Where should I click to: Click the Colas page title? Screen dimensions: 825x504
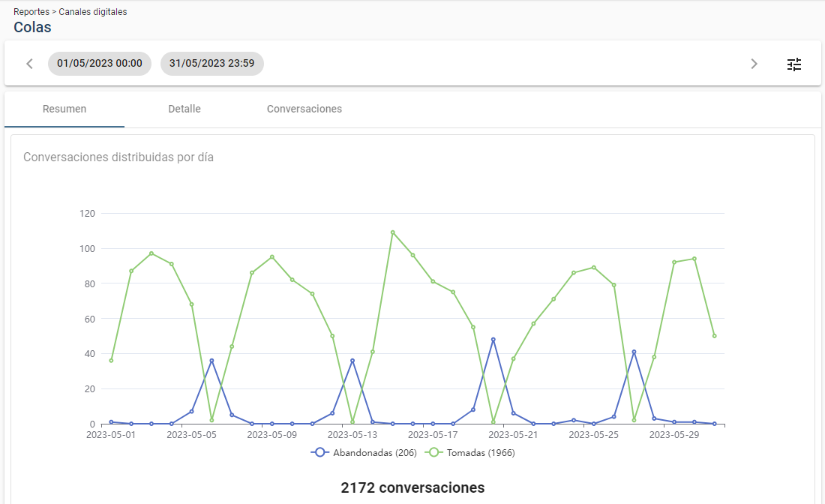click(32, 27)
